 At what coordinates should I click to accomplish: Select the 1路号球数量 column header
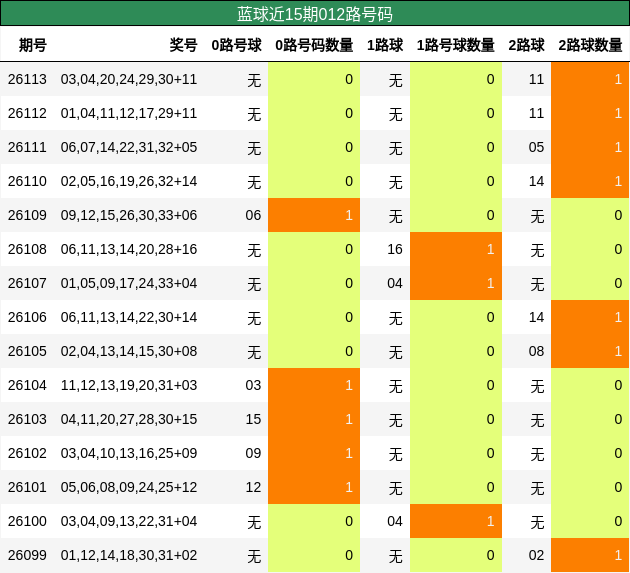point(456,45)
